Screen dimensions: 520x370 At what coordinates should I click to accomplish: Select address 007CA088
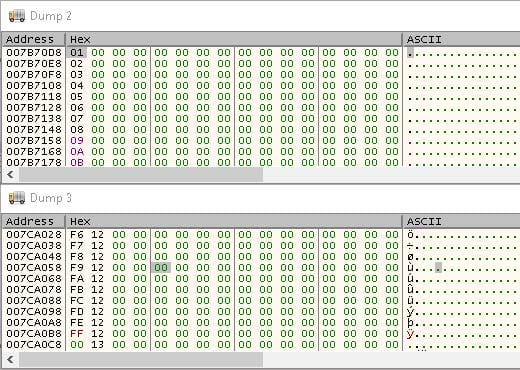tap(34, 301)
